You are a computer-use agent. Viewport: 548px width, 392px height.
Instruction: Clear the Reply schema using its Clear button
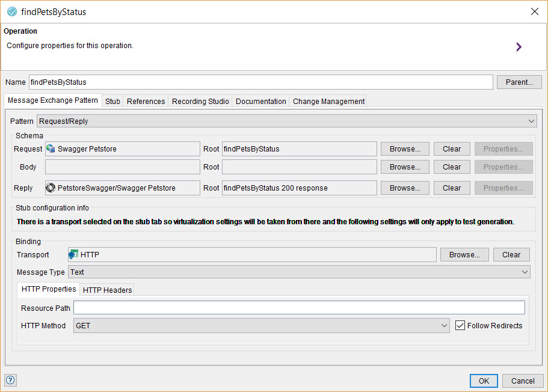(x=452, y=188)
